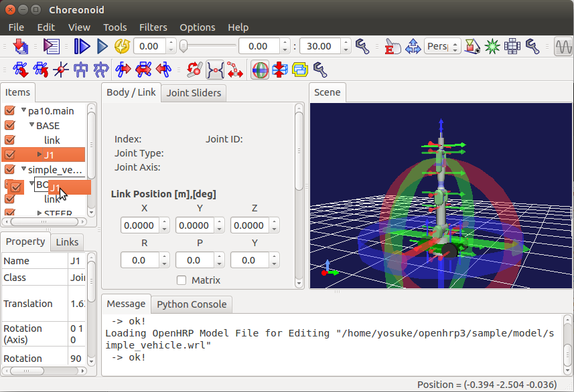
Task: Click the Link Position Y input field
Action: [194, 225]
